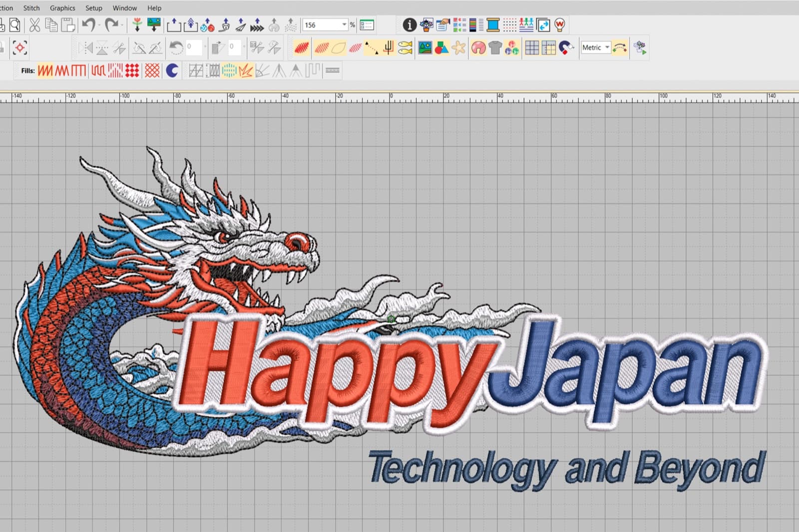Click the gray T-shirt product icon
The width and height of the screenshot is (799, 532).
tap(495, 48)
